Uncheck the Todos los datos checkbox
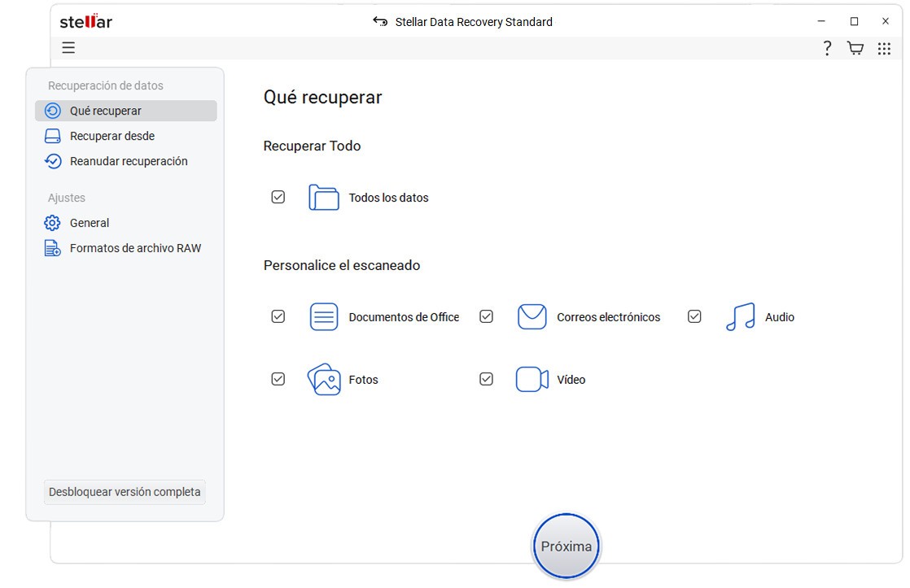 point(278,198)
